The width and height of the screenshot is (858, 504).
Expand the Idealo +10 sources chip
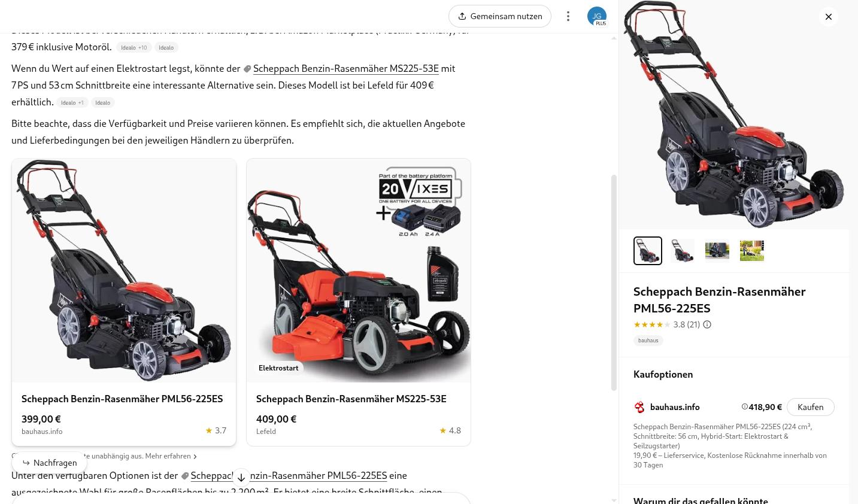pyautogui.click(x=134, y=47)
